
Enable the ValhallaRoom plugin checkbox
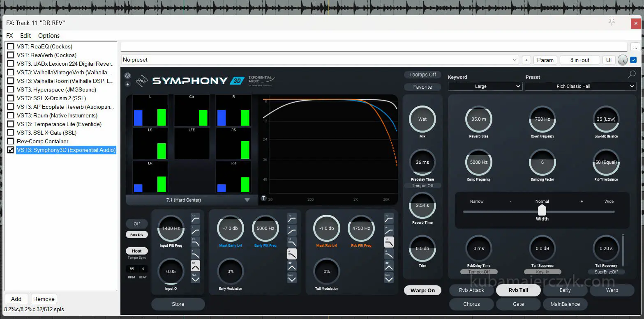[x=11, y=81]
